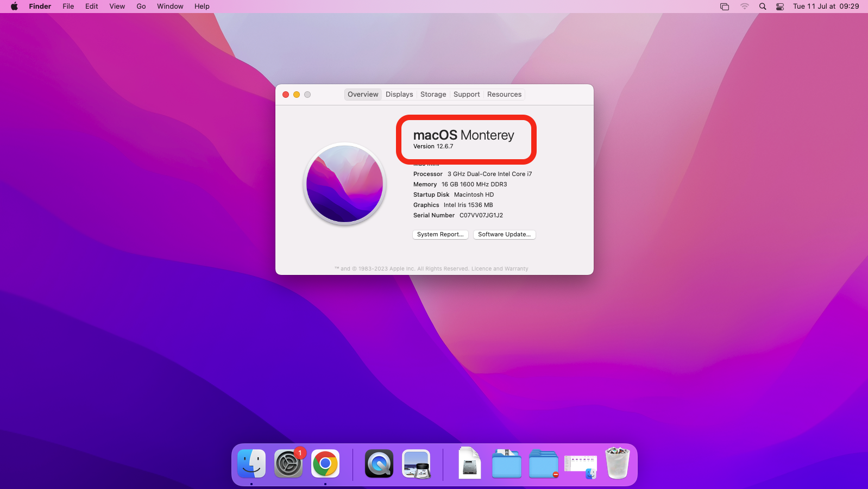Viewport: 868px width, 489px height.
Task: Click the Software Update button
Action: (x=505, y=235)
